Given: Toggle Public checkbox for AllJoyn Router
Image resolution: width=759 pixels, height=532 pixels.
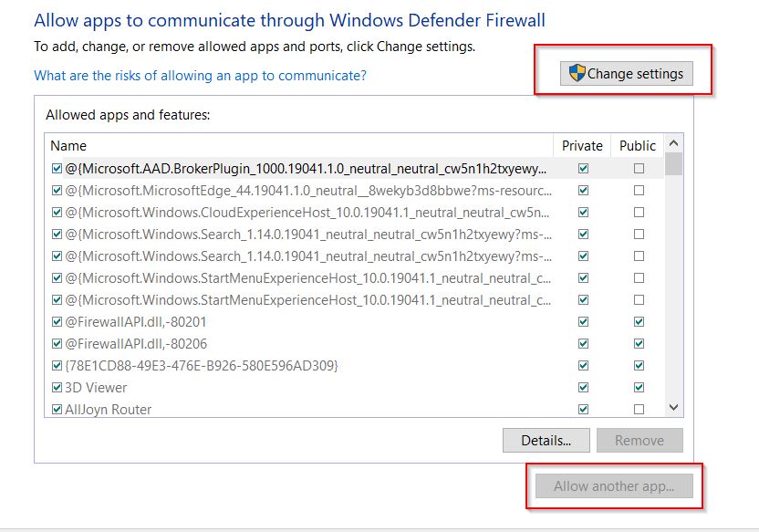Looking at the screenshot, I should (x=639, y=409).
